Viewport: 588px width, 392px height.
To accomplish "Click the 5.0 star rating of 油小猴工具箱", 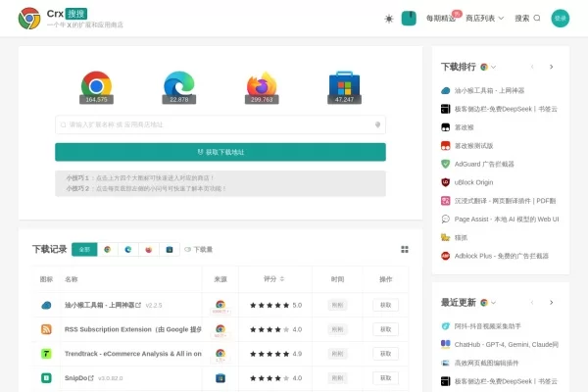I will click(275, 305).
